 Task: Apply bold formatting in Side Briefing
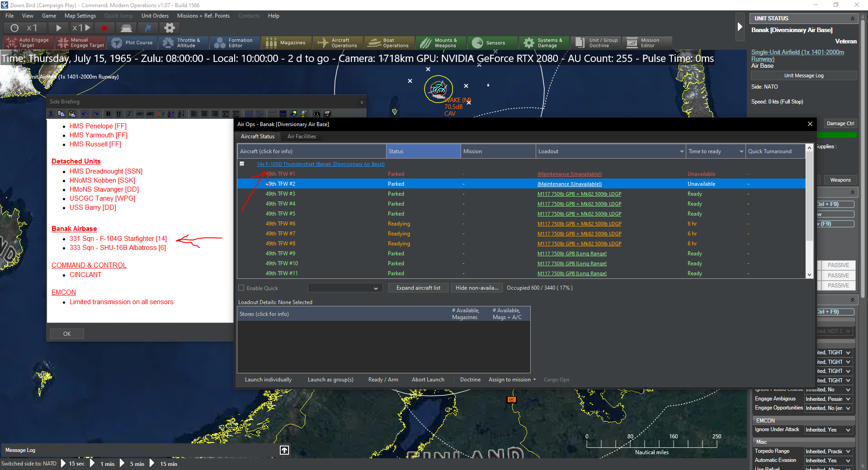[x=108, y=114]
